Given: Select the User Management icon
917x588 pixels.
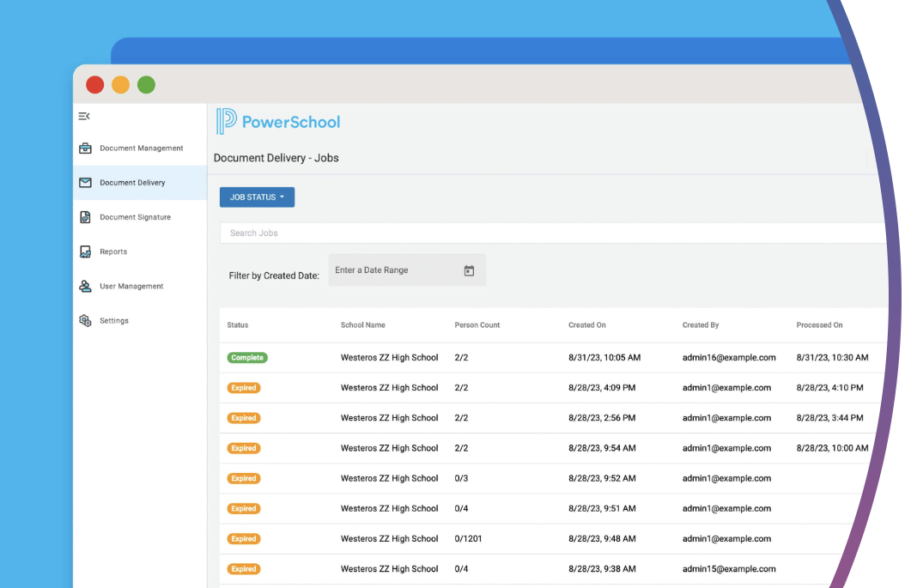Looking at the screenshot, I should tap(85, 285).
